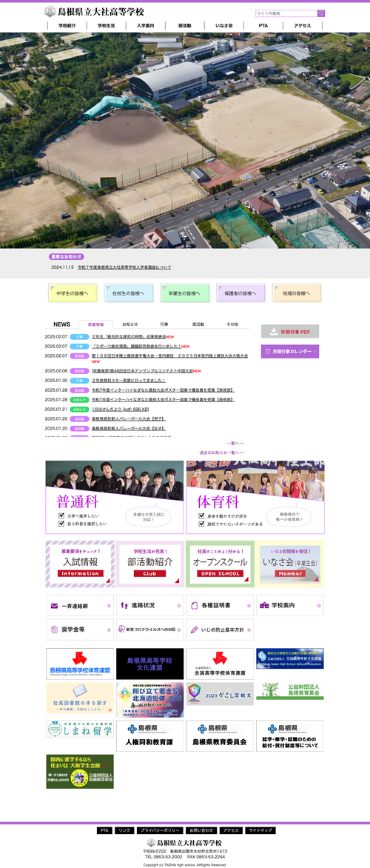Open the 島根県高等学校文化連盟 black banner
The height and width of the screenshot is (868, 370).
coord(150,664)
